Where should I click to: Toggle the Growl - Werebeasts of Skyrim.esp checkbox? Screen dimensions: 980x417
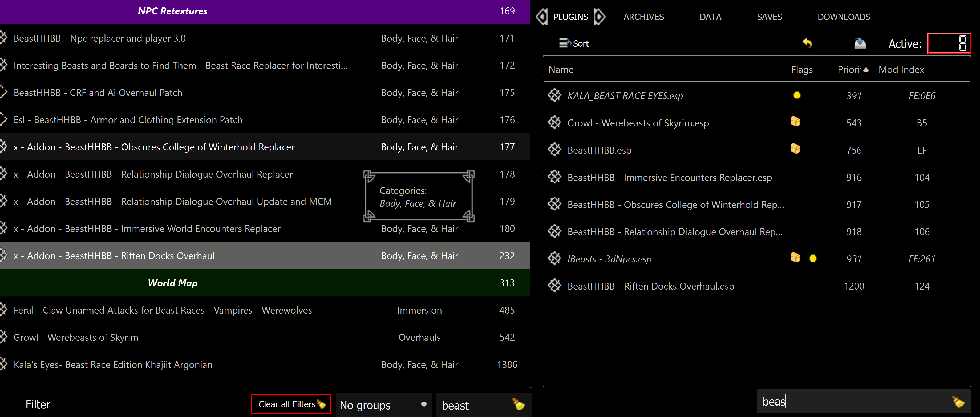coord(554,123)
